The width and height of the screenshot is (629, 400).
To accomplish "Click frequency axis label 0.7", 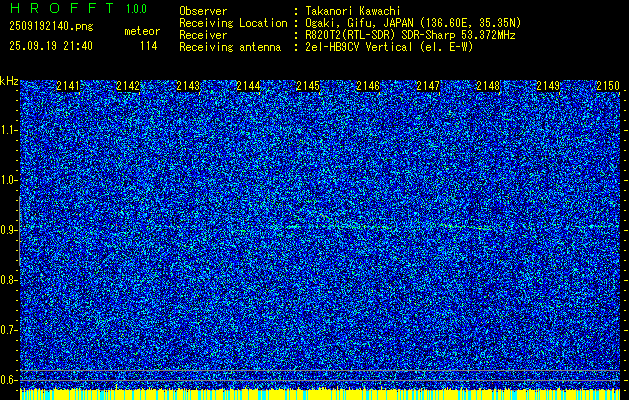I will tap(8, 330).
